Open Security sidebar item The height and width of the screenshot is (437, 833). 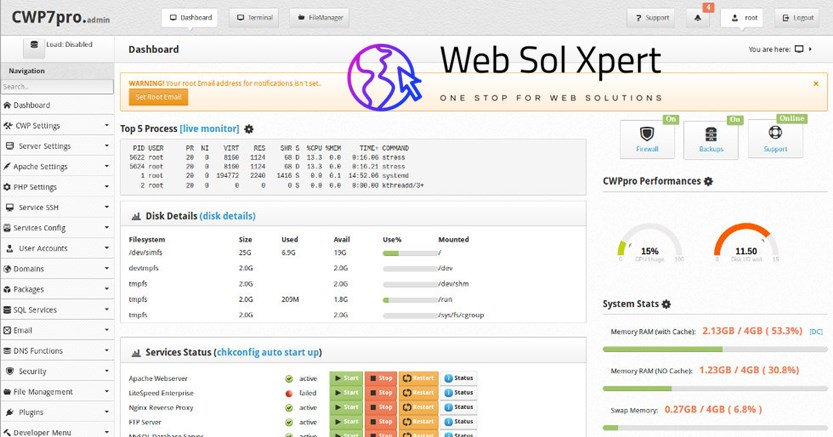click(57, 371)
